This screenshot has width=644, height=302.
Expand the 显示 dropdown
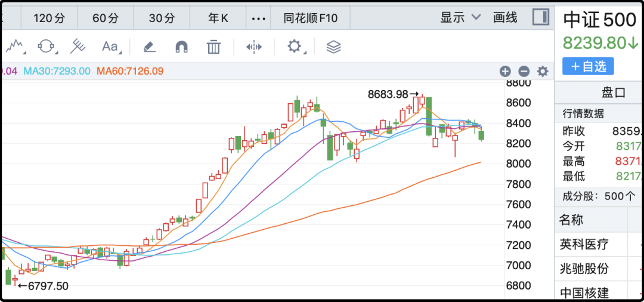pos(460,18)
